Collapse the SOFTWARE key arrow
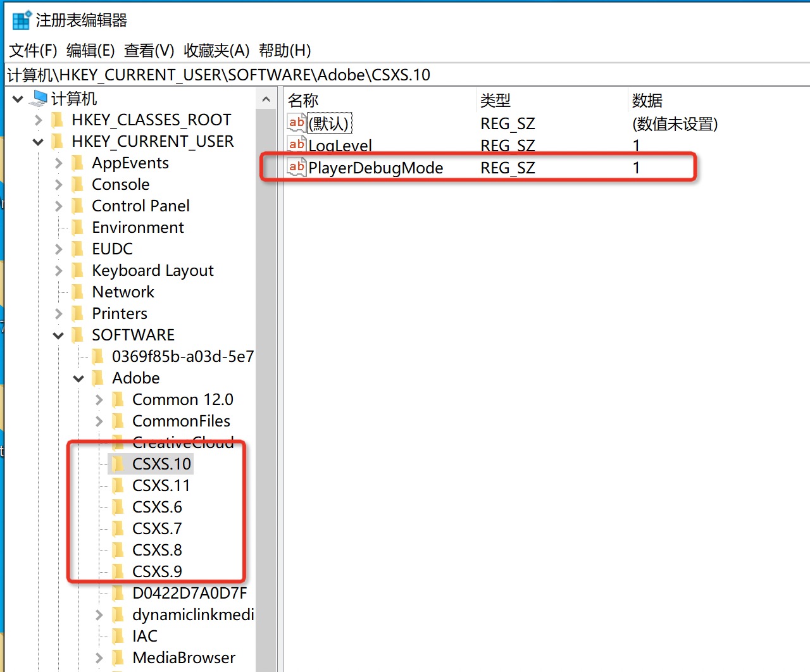 click(58, 336)
